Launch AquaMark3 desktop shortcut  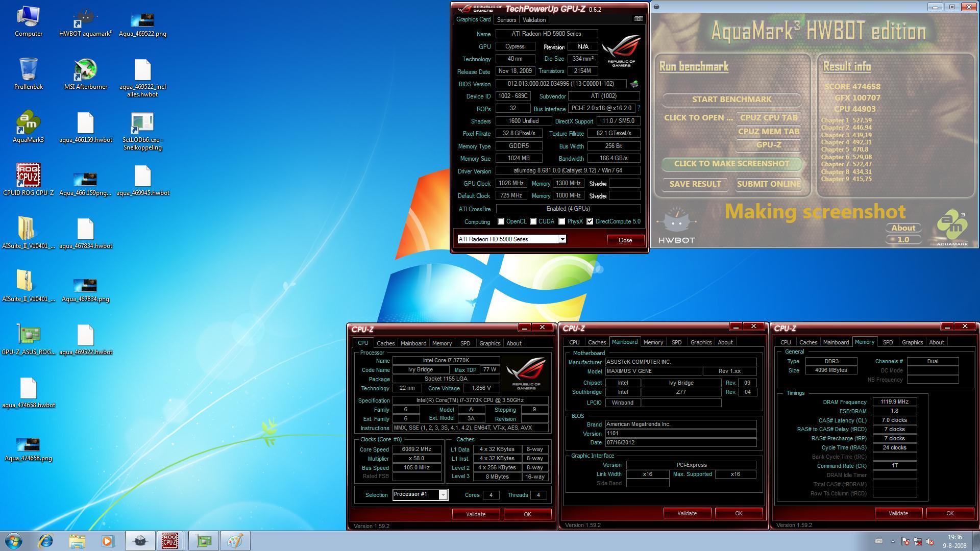point(28,127)
